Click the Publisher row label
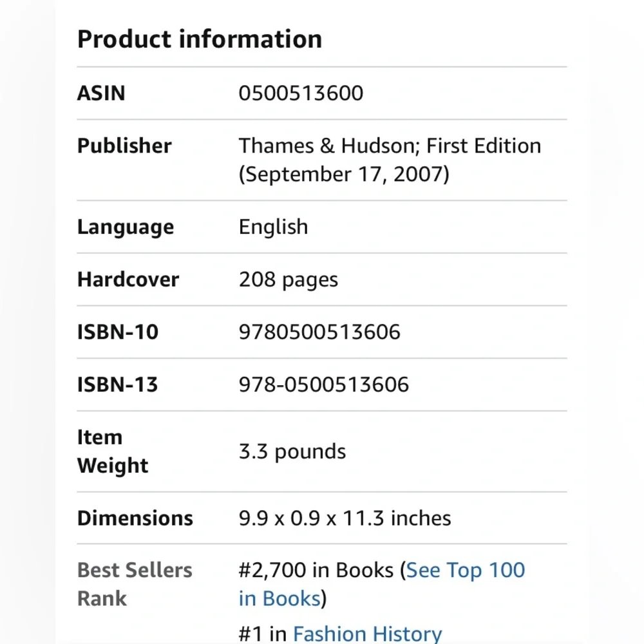This screenshot has height=644, width=644. coord(124,146)
